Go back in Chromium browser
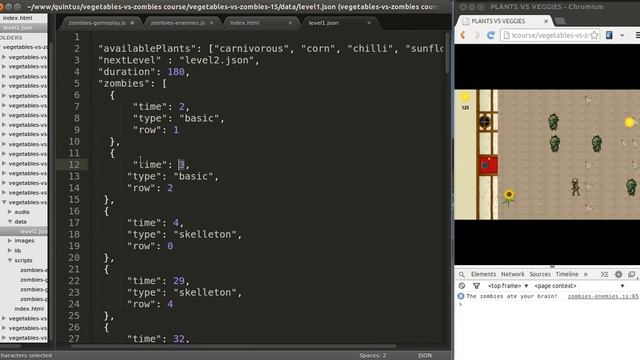 click(463, 36)
